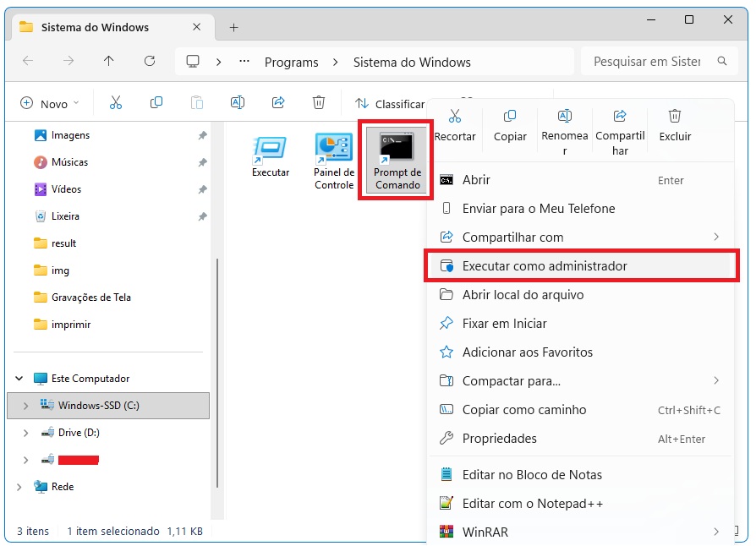Click Editar no Bloco de Notas
This screenshot has height=546, width=756.
[581, 475]
